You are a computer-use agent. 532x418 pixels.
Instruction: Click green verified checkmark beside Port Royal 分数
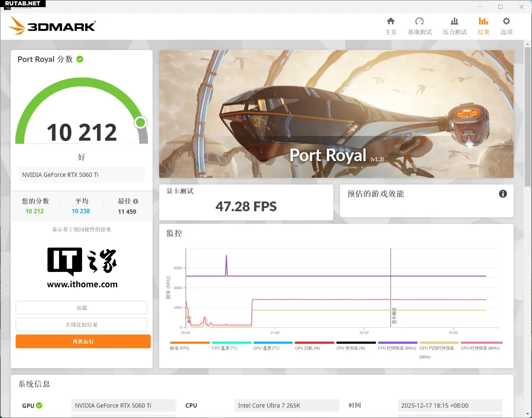(80, 59)
